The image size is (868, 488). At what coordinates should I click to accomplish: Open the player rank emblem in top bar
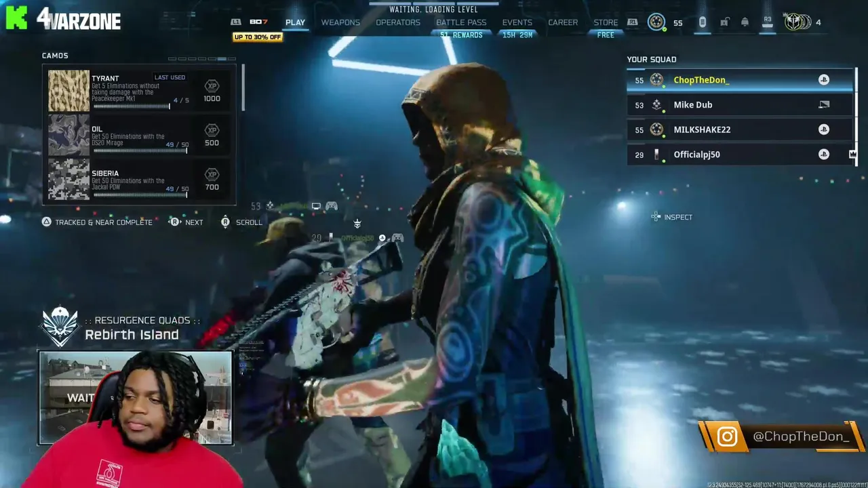[656, 22]
